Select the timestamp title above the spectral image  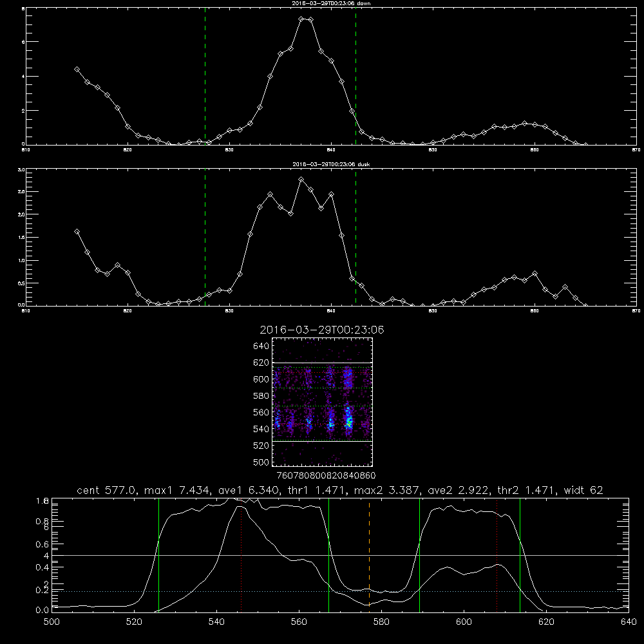coord(322,330)
